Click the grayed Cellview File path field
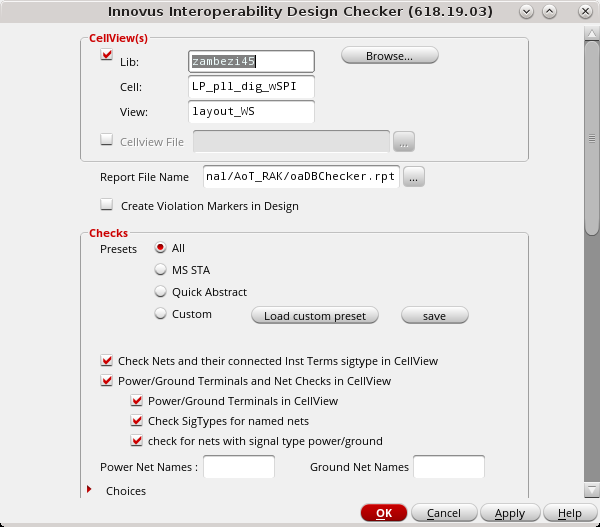This screenshot has height=527, width=600. [x=291, y=141]
